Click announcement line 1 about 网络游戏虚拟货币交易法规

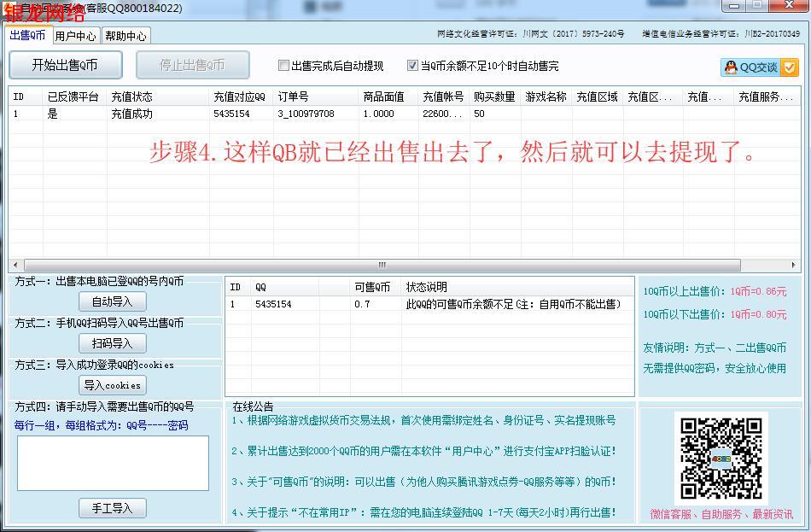(423, 420)
